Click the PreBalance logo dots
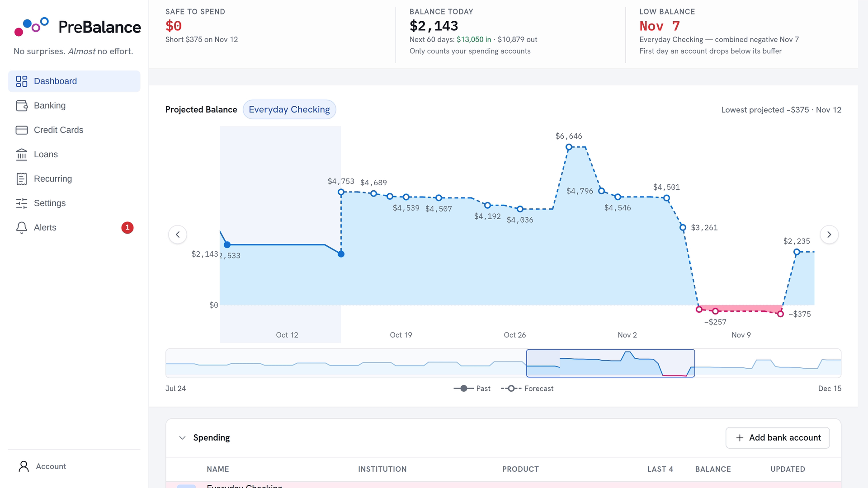This screenshot has width=868, height=488. [x=32, y=27]
